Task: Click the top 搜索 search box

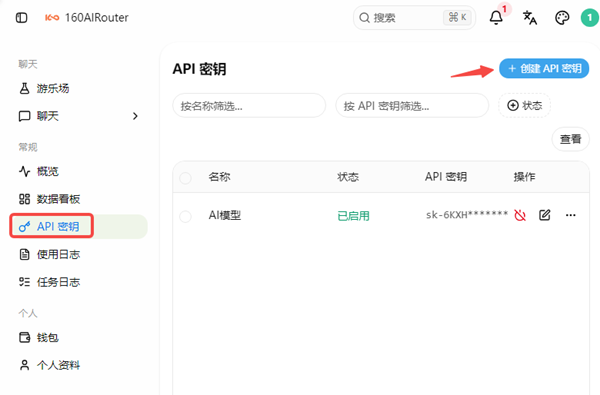Action: [x=414, y=18]
